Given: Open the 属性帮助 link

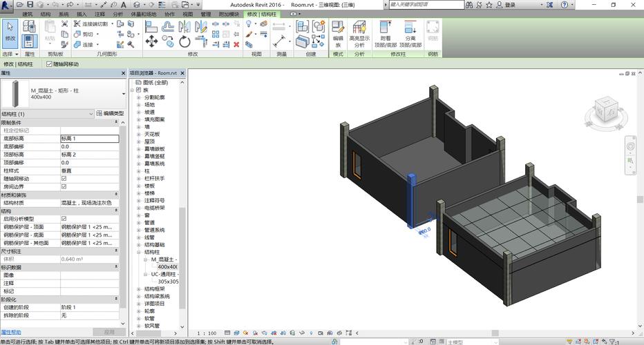Looking at the screenshot, I should (x=10, y=332).
